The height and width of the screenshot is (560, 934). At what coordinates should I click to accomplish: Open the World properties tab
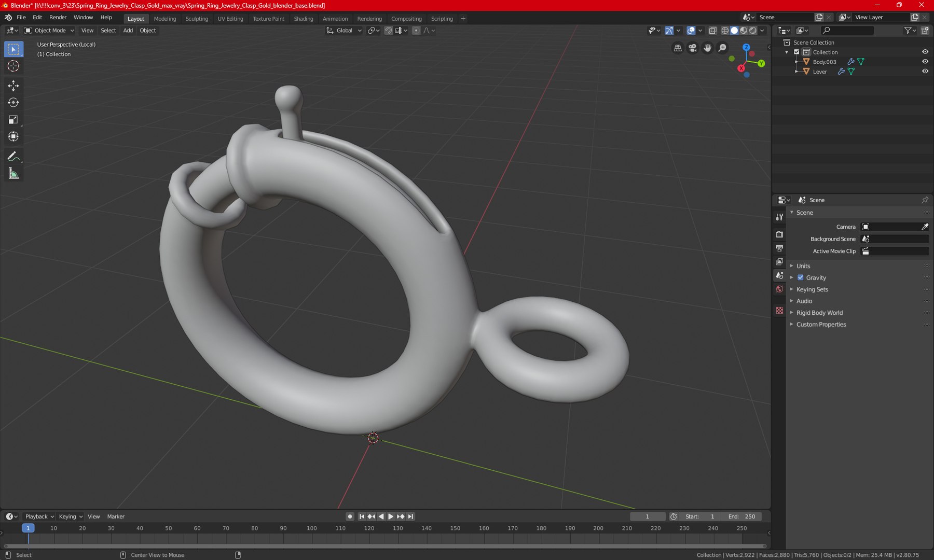pyautogui.click(x=779, y=289)
